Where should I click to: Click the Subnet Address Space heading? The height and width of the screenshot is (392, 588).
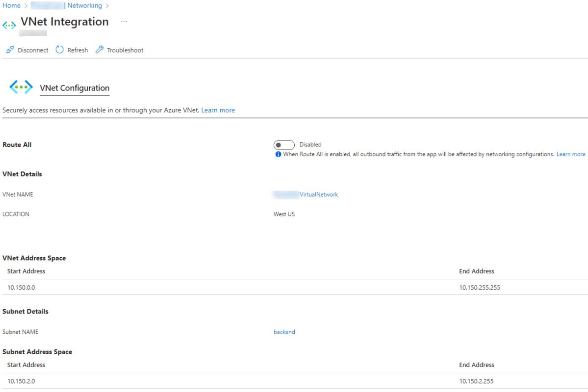37,352
